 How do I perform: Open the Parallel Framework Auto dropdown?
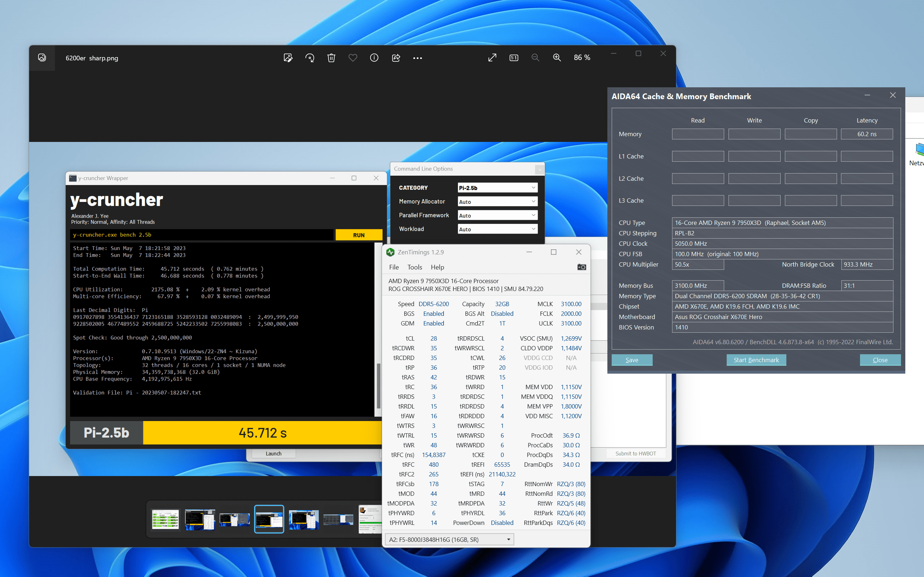coord(497,215)
